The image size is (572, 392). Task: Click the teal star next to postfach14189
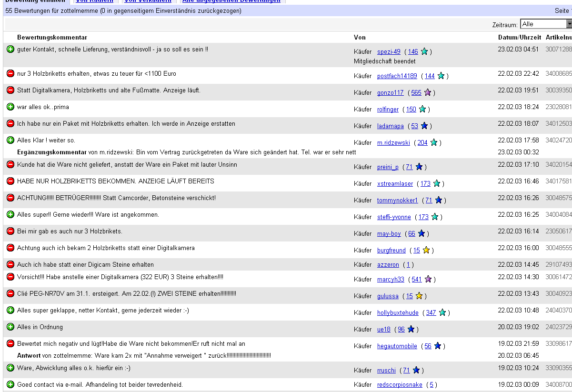[441, 76]
